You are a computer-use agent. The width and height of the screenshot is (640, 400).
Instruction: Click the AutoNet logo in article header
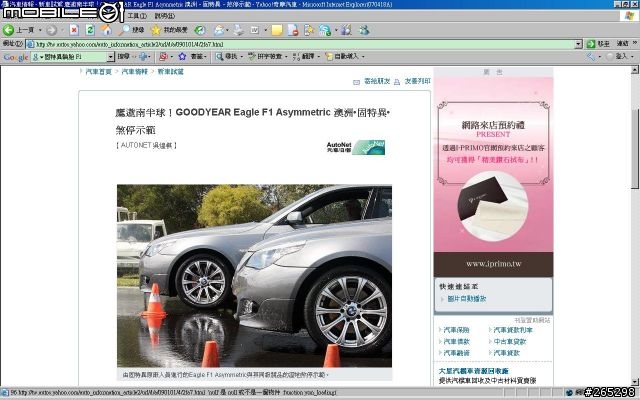click(356, 147)
